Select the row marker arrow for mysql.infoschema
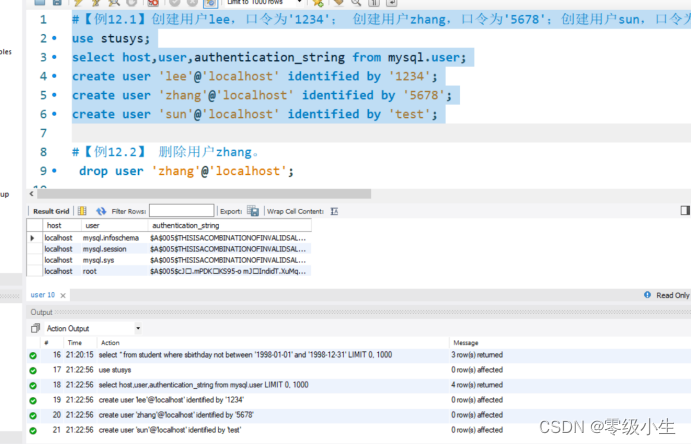 click(32, 238)
